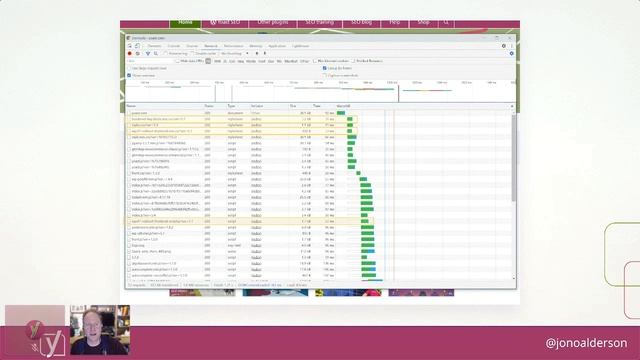Click the search icon in website nav
The width and height of the screenshot is (640, 360).
(x=446, y=22)
